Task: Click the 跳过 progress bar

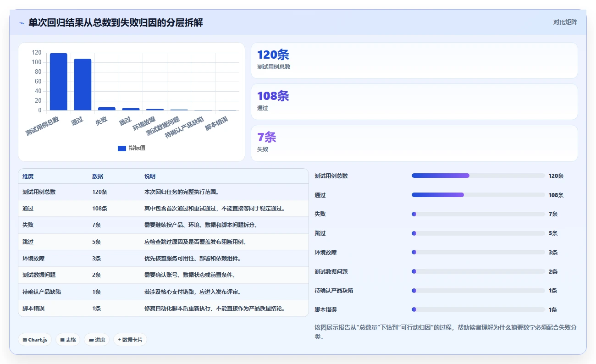Action: pyautogui.click(x=478, y=233)
